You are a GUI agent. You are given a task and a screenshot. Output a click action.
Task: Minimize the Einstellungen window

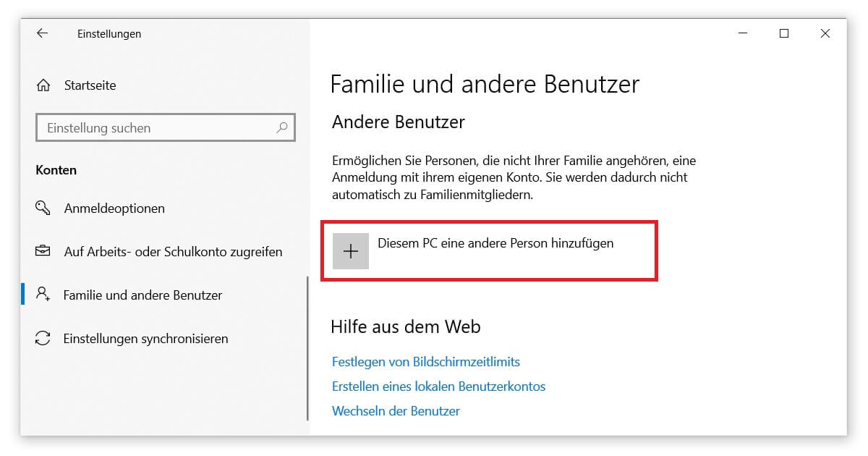[x=742, y=33]
